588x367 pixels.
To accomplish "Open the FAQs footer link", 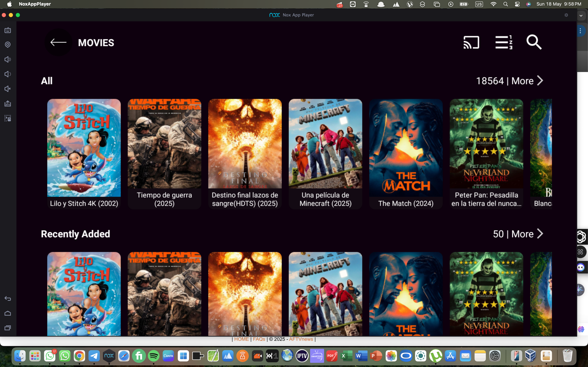I will tap(259, 339).
